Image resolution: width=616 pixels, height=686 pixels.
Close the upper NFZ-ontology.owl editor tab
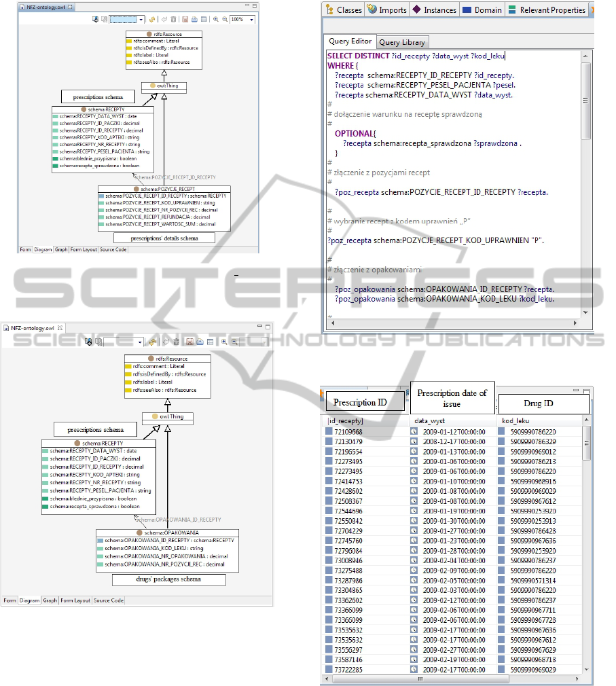70,6
